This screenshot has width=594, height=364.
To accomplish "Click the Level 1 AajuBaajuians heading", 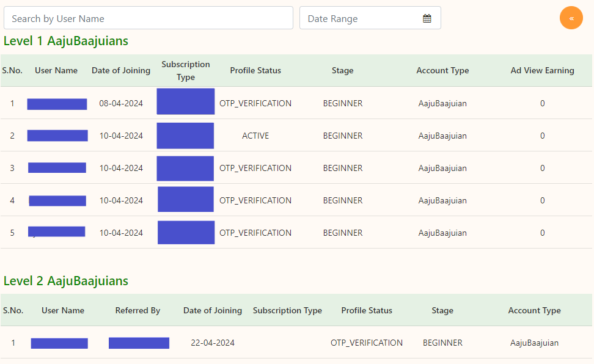I will coord(66,41).
